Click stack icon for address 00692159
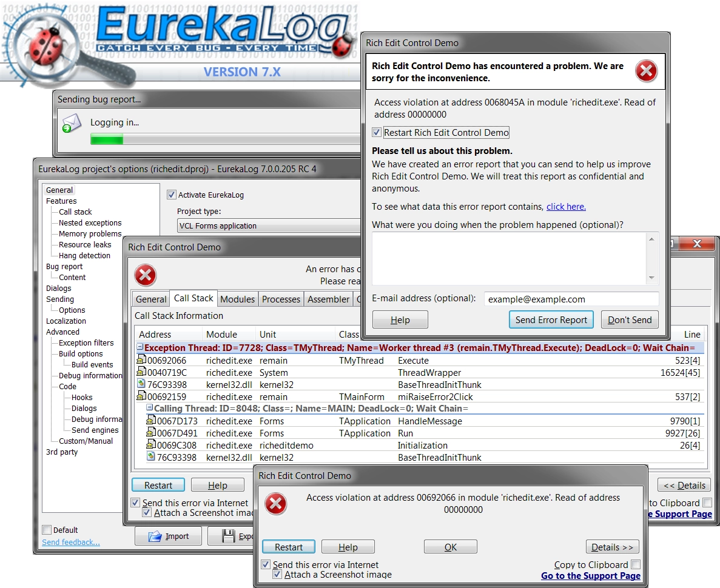Viewport: 720px width, 588px height. click(141, 396)
